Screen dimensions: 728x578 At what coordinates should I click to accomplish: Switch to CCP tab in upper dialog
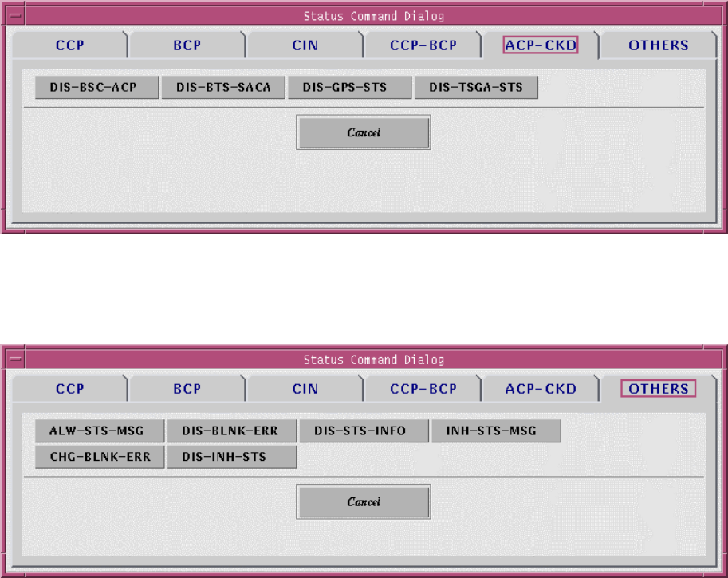[x=69, y=45]
